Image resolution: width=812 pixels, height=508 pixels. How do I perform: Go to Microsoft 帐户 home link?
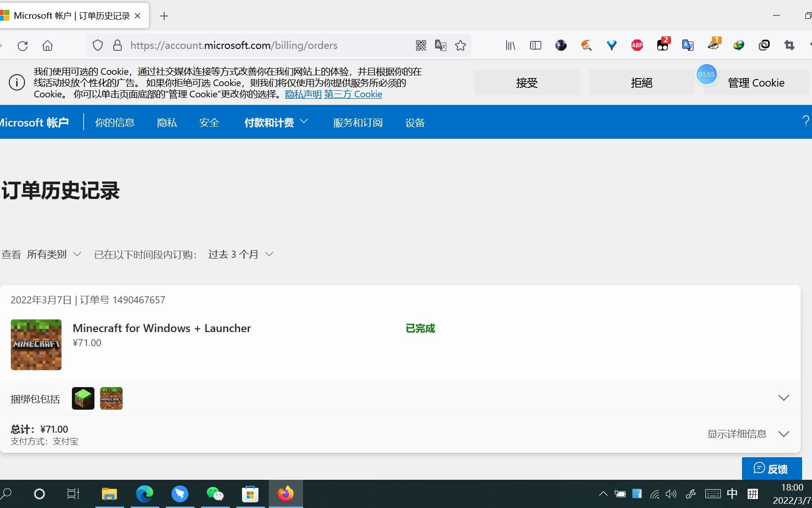(34, 122)
